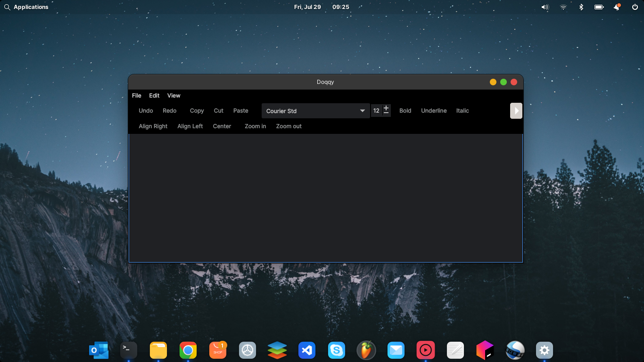Toggle Italic text styling

pos(462,110)
